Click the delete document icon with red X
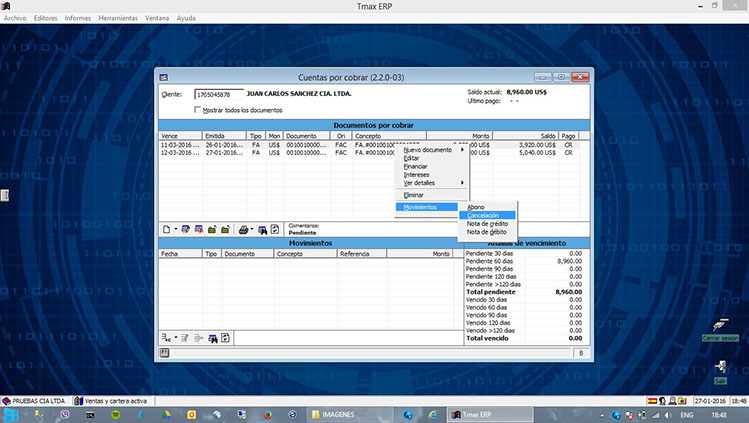The image size is (749, 423). (x=199, y=230)
